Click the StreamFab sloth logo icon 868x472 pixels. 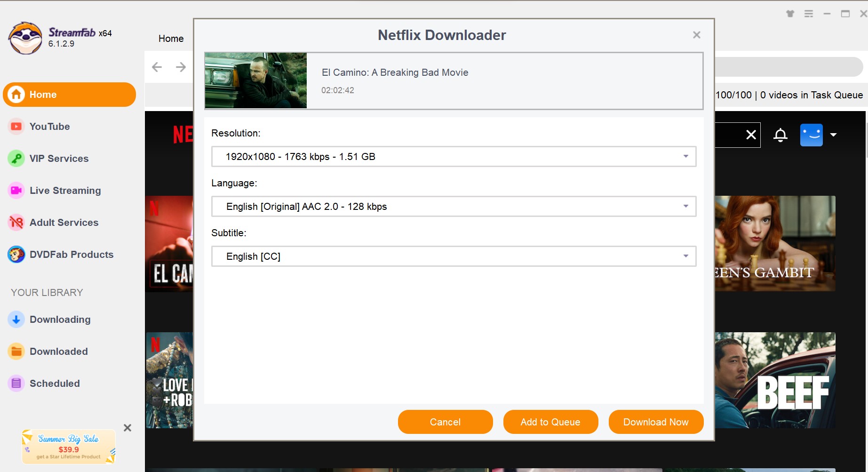[25, 38]
